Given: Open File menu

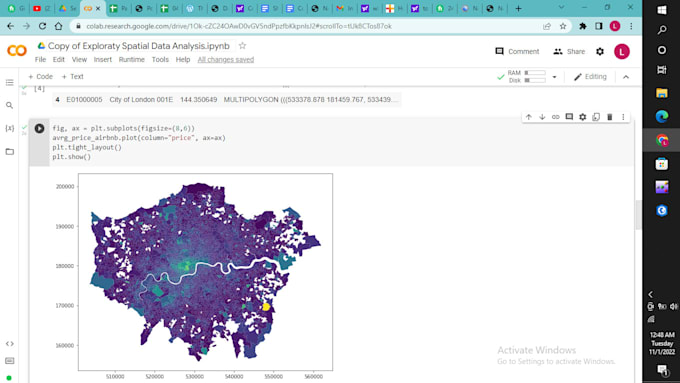Looking at the screenshot, I should pyautogui.click(x=40, y=59).
